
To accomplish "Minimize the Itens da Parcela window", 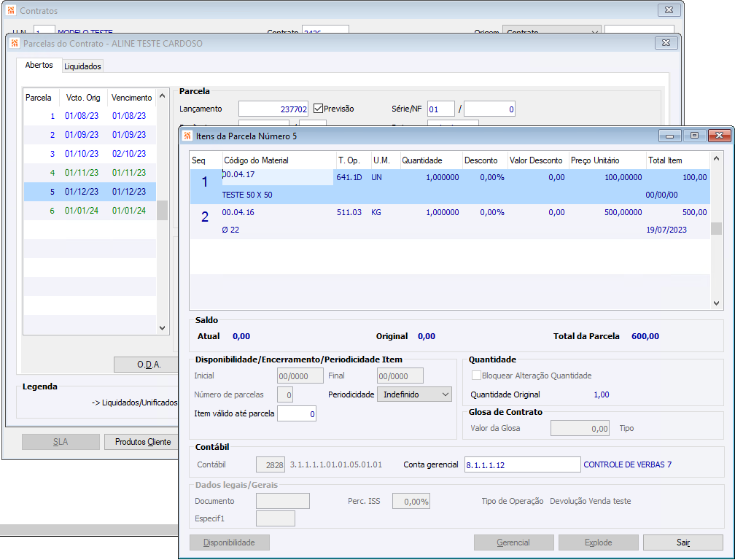I will [669, 136].
